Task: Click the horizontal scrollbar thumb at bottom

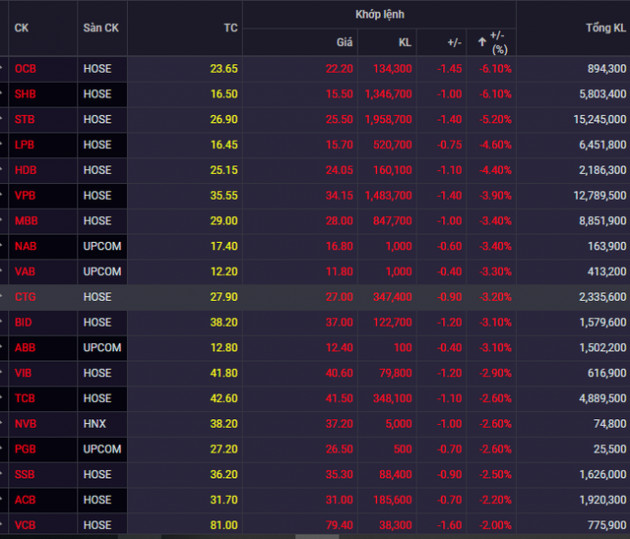Action: coord(317,537)
